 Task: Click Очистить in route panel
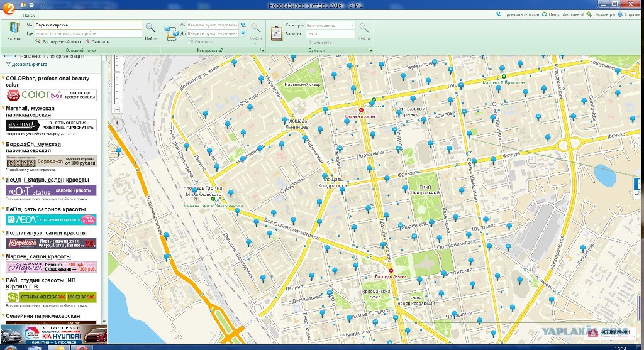(x=203, y=42)
